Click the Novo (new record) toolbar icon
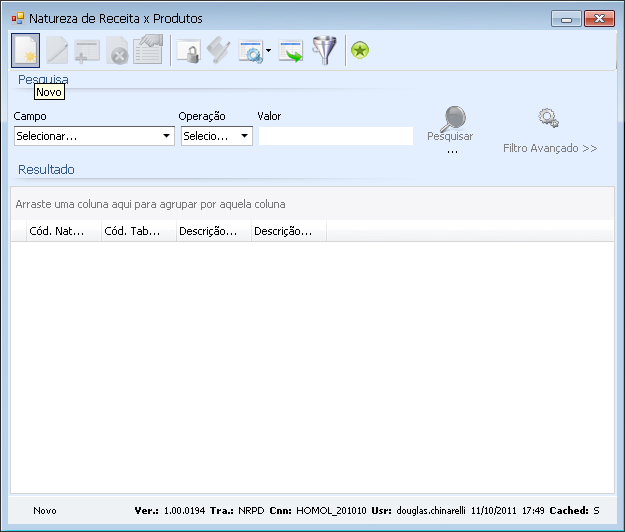The height and width of the screenshot is (532, 625). pos(25,51)
